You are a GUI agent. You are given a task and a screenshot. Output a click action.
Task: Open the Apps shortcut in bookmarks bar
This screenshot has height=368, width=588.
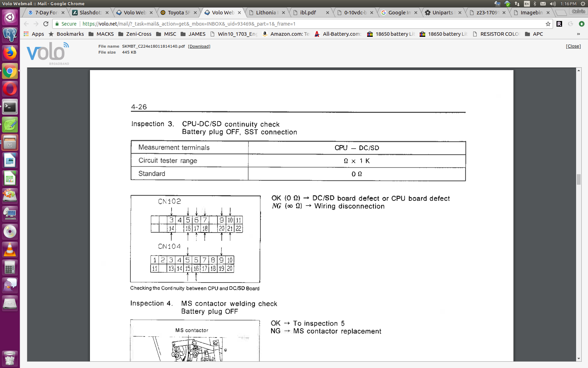(x=34, y=34)
